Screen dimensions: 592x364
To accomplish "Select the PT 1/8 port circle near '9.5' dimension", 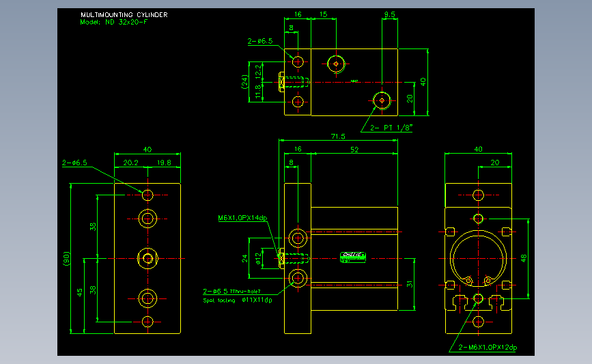I will click(x=382, y=100).
